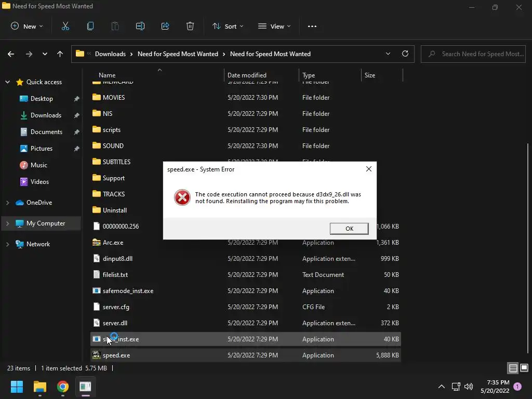Select the dinput8.dll file icon
The height and width of the screenshot is (399, 532).
coord(96,258)
